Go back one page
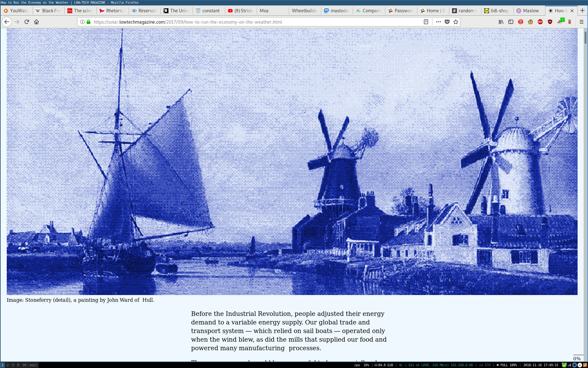Screen dimensions: 588x368 click(7, 22)
